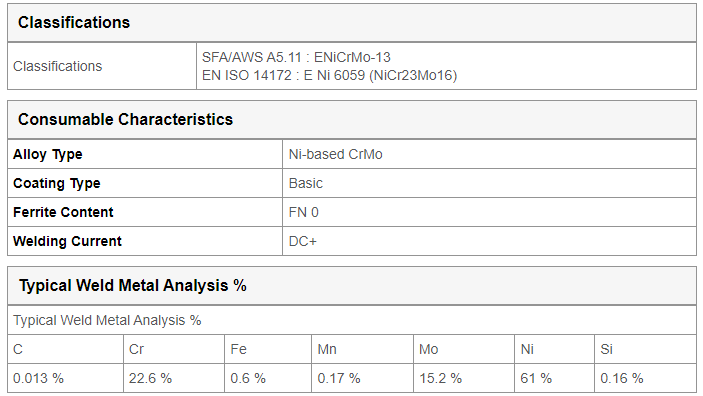Screen dimensions: 703x396
Task: Select the SFA/AWS A5.11 ENiCrMo-13 text
Action: 296,57
